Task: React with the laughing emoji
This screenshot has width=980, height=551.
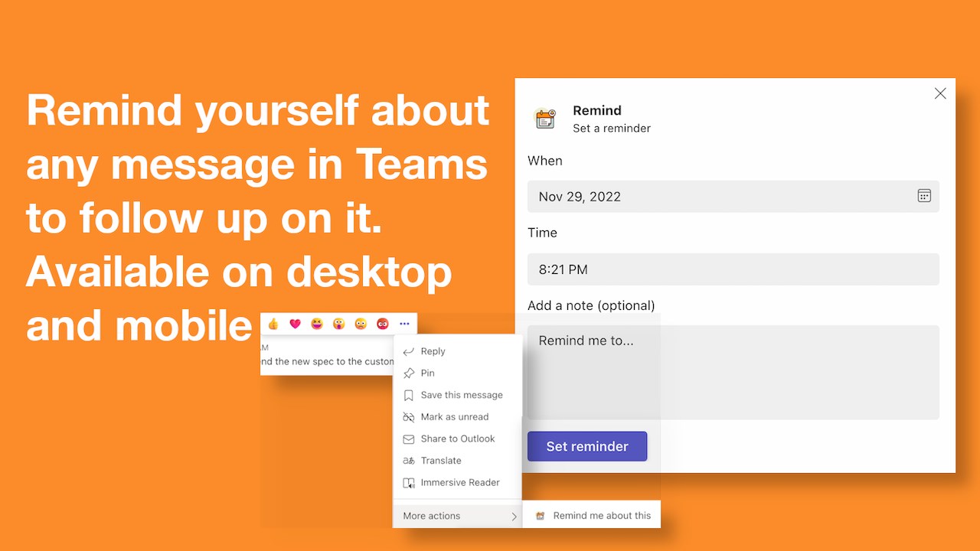Action: pyautogui.click(x=317, y=324)
